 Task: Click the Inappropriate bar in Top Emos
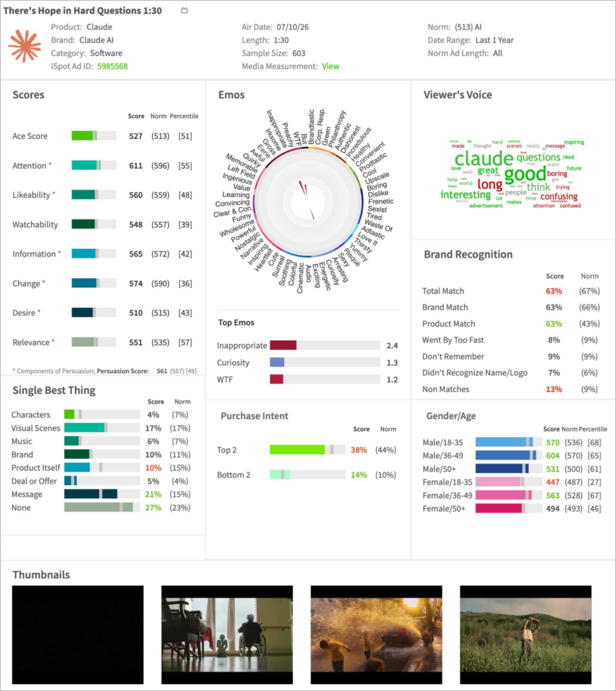325,345
